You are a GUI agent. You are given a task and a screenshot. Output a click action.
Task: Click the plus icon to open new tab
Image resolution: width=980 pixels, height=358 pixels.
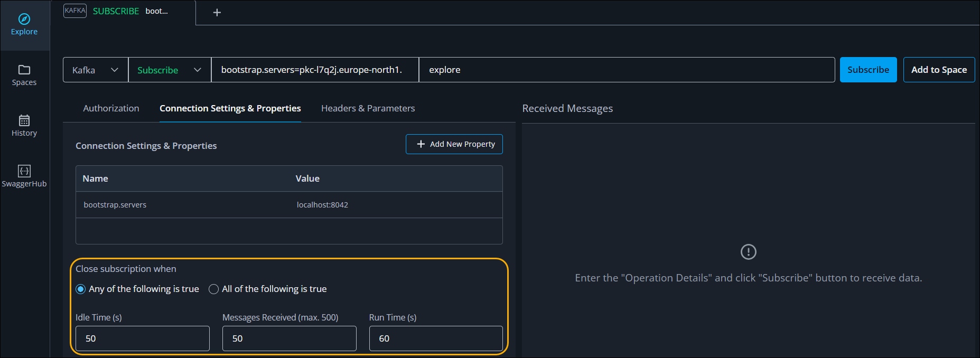(217, 13)
